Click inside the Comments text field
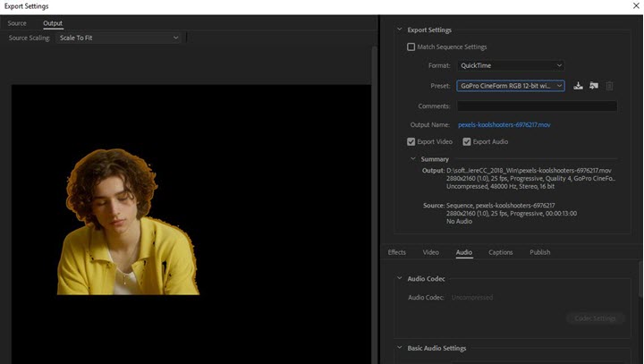 (537, 106)
